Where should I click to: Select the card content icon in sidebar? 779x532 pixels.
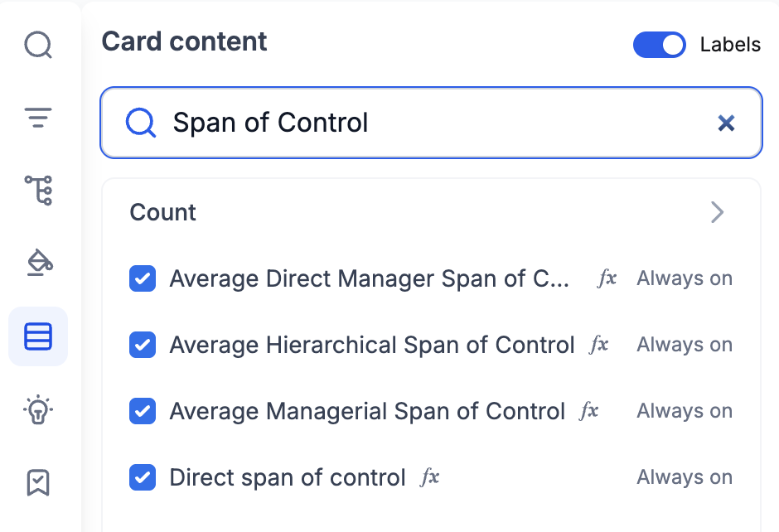[x=38, y=336]
